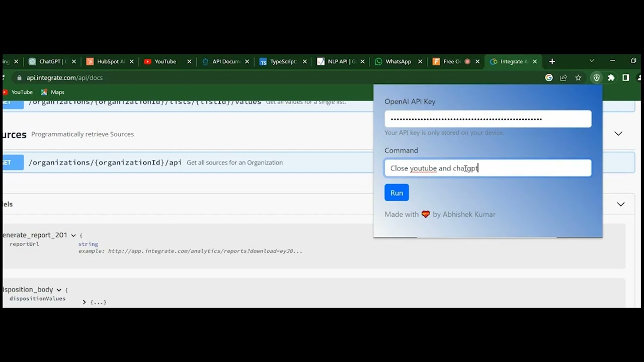Close the WhatsApp browser tab
This screenshot has height=362, width=644.
[420, 61]
